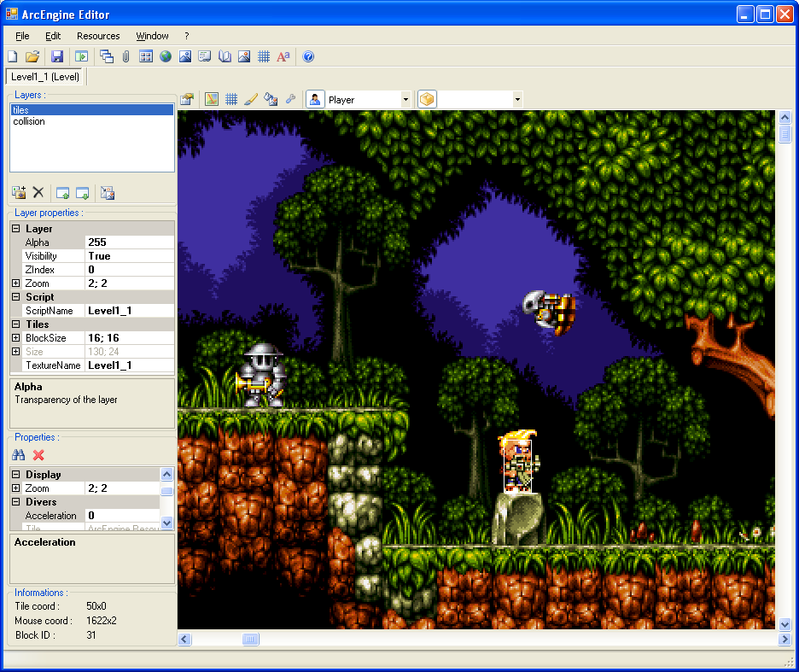
Task: Select the Level1_1 (Level) tab
Action: [x=45, y=77]
